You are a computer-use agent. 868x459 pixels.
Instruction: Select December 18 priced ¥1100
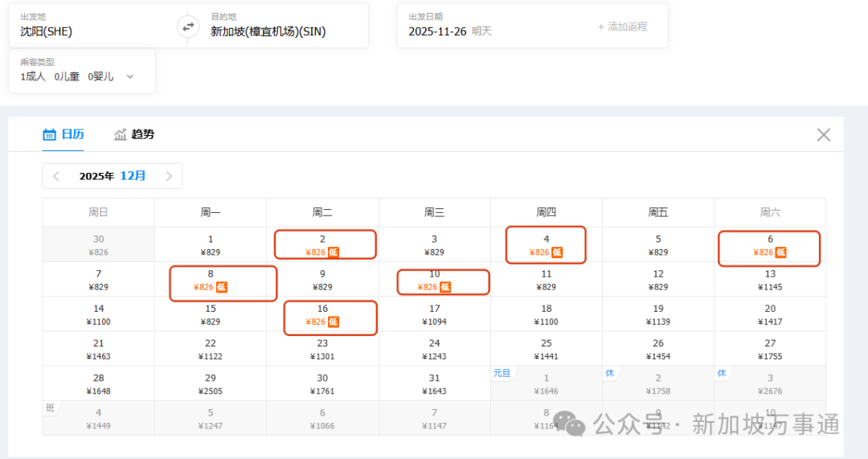(547, 314)
